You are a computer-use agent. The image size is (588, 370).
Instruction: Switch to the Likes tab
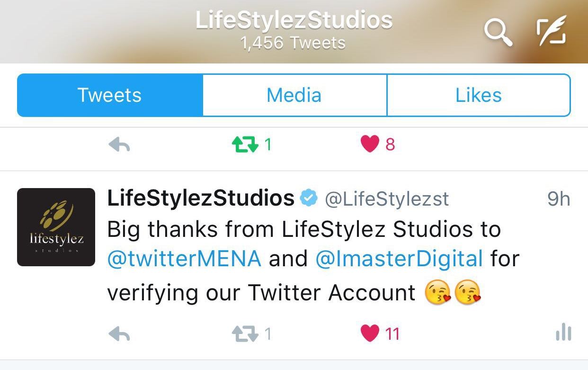click(479, 95)
